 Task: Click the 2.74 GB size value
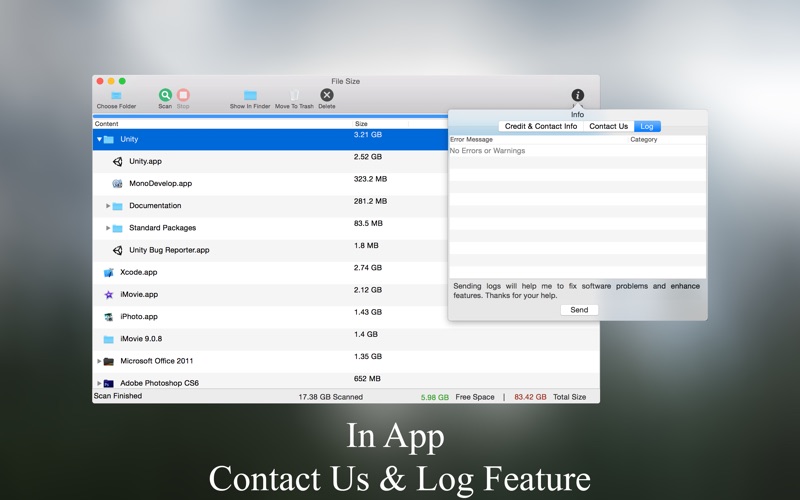368,268
